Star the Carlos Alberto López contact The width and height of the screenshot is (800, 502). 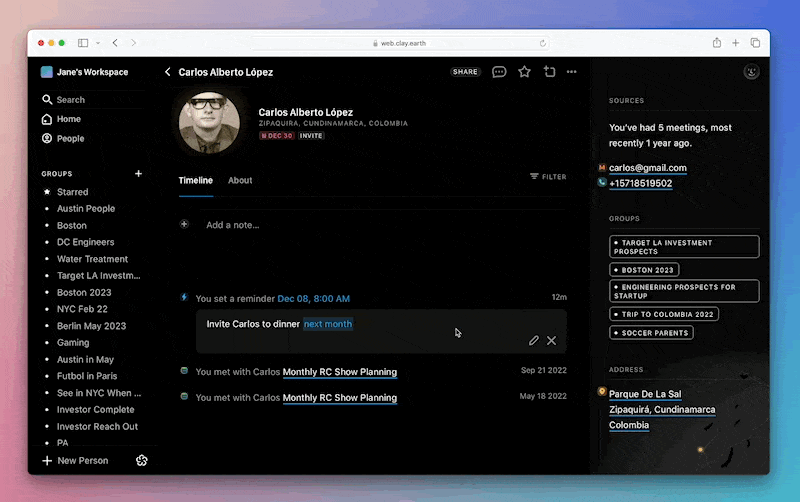pos(524,72)
